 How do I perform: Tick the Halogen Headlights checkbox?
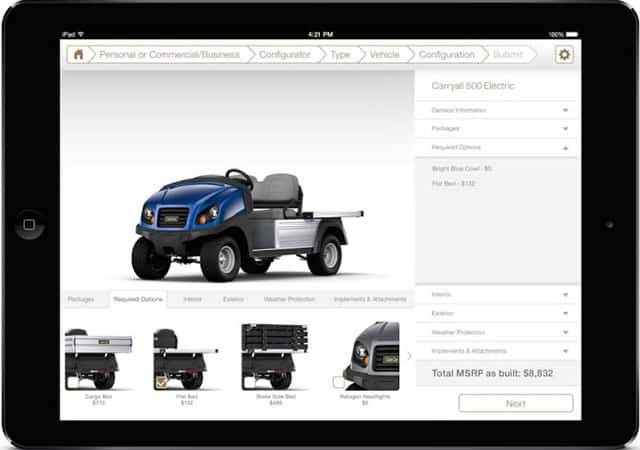coord(338,382)
